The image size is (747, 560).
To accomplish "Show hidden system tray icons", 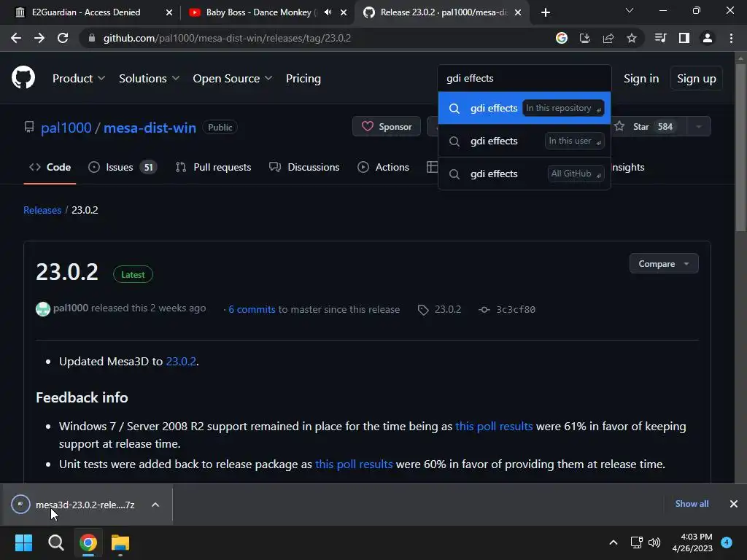I will click(x=614, y=542).
